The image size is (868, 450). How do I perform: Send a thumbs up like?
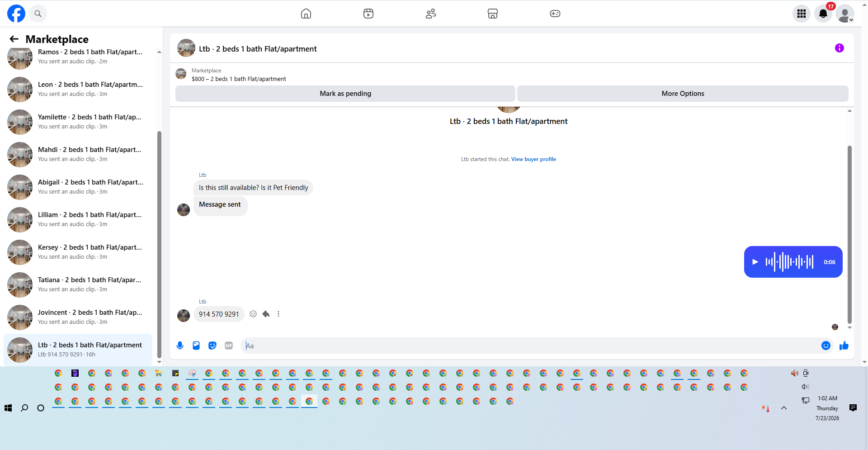point(844,346)
